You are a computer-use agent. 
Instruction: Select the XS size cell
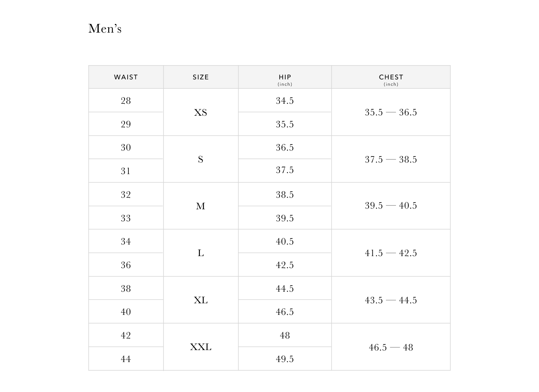(x=201, y=112)
